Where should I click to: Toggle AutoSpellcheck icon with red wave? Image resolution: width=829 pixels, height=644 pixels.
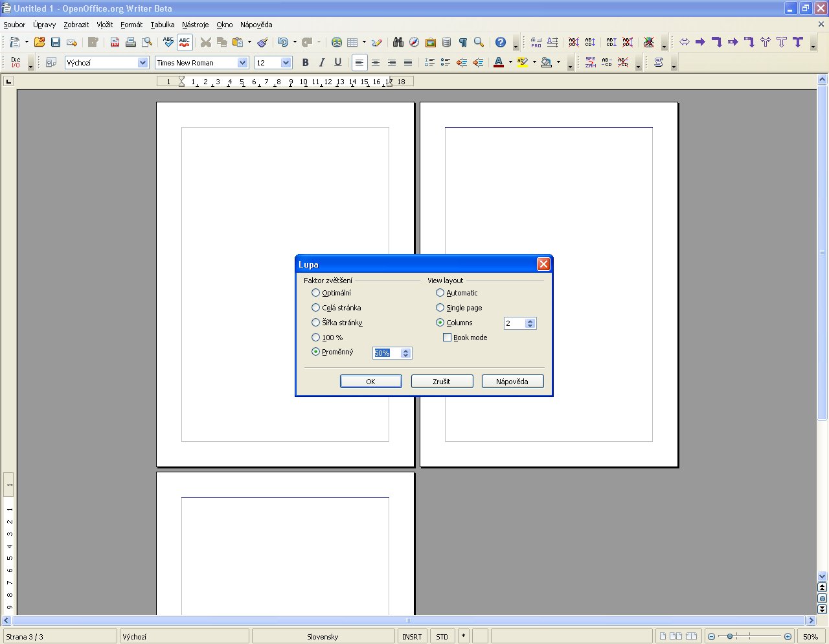[185, 42]
